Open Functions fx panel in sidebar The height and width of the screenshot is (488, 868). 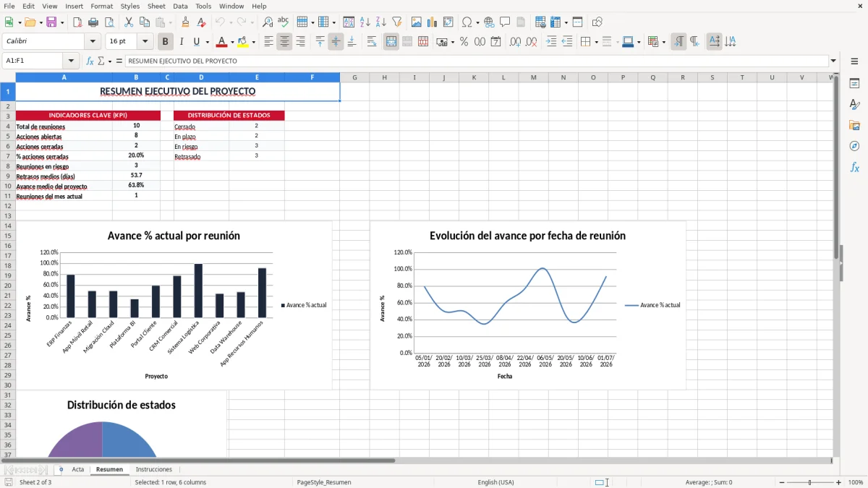point(854,167)
